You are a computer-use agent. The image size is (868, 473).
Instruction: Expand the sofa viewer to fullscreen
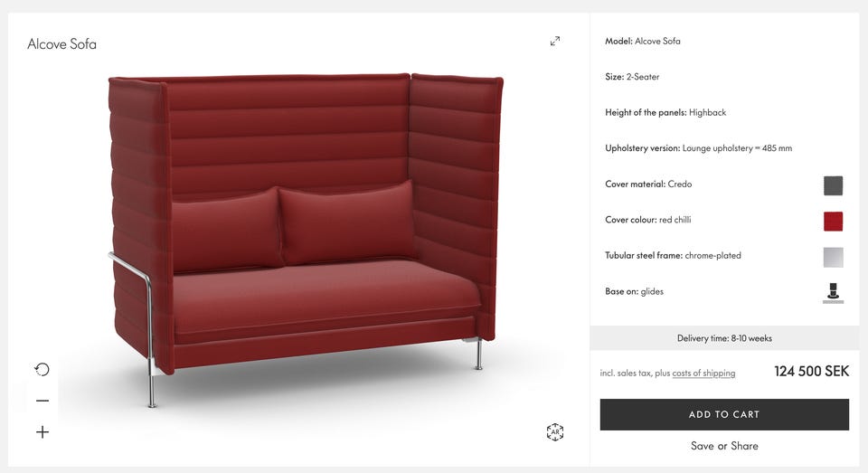[554, 41]
